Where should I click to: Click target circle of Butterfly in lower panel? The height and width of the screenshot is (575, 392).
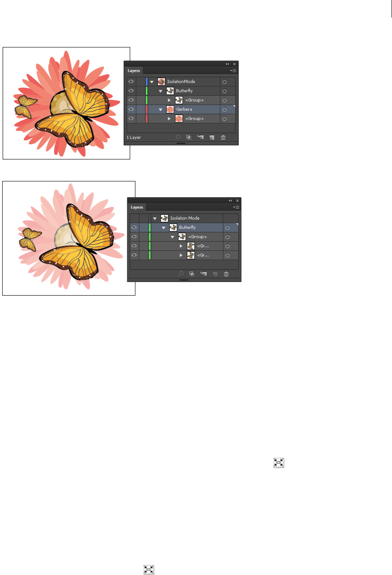coord(228,228)
